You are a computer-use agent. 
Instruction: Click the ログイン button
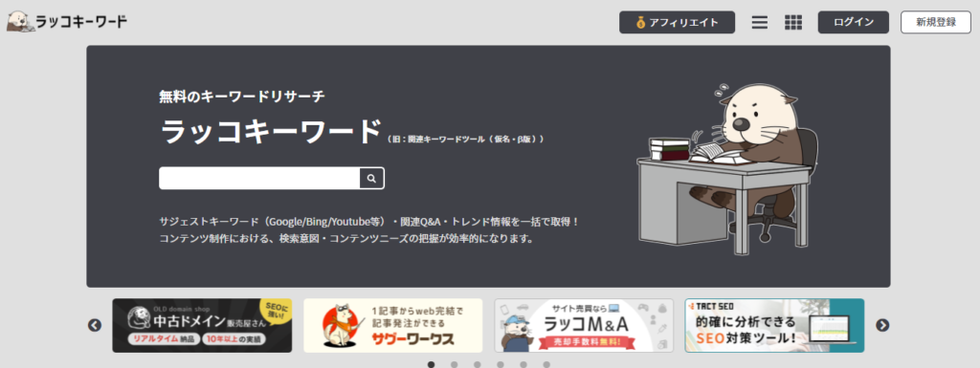pos(853,22)
